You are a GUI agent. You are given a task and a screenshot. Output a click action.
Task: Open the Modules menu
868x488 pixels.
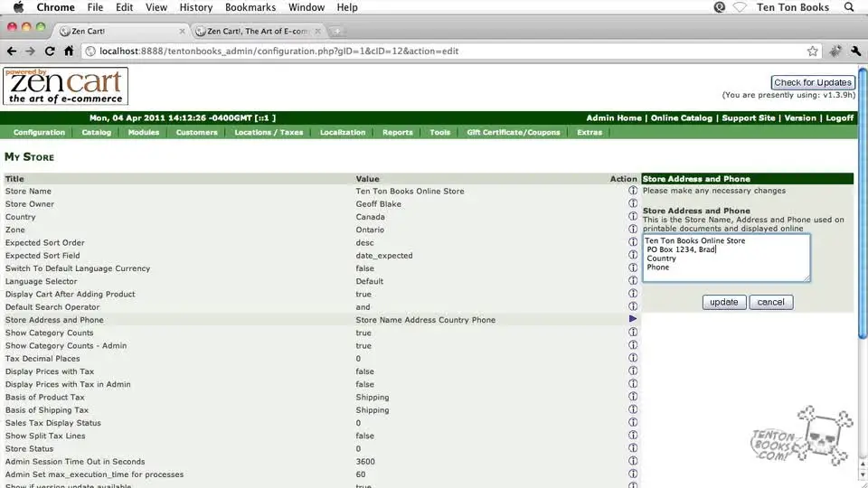point(144,132)
